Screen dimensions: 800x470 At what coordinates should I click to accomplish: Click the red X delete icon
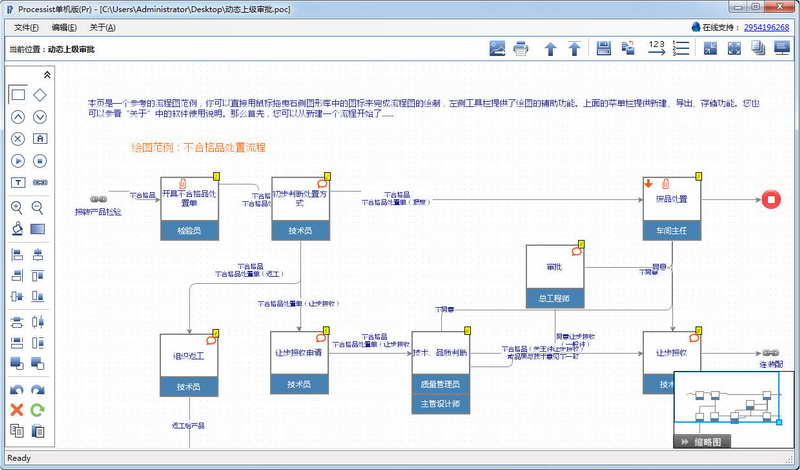(x=17, y=410)
